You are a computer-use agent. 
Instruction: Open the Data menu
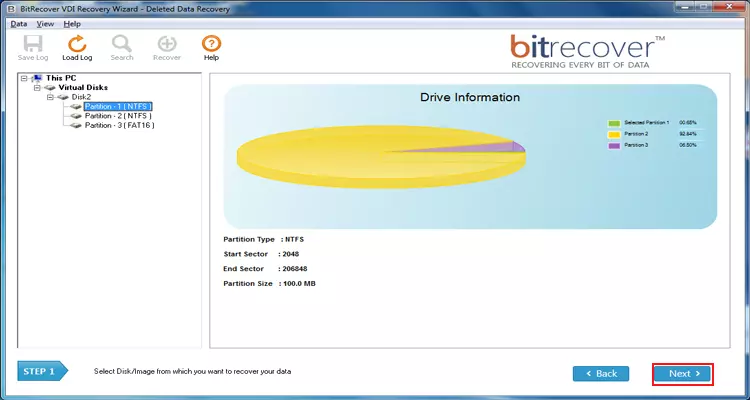pos(19,24)
